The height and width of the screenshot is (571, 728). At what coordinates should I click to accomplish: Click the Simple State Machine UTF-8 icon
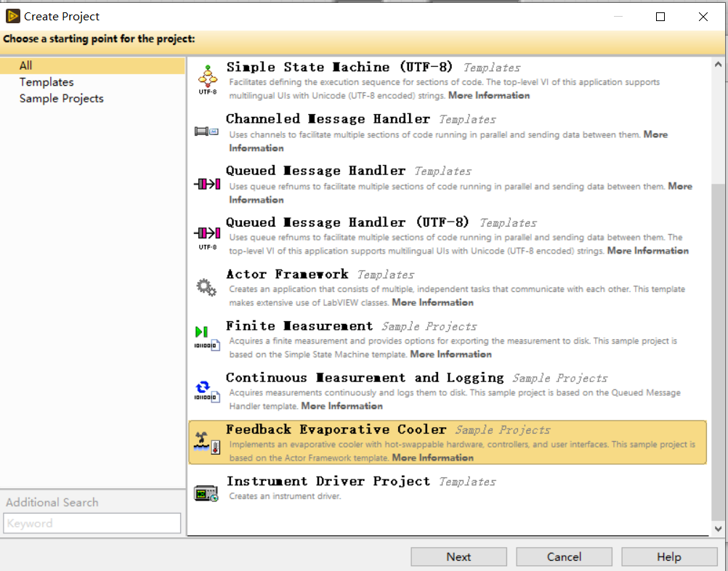click(x=208, y=80)
